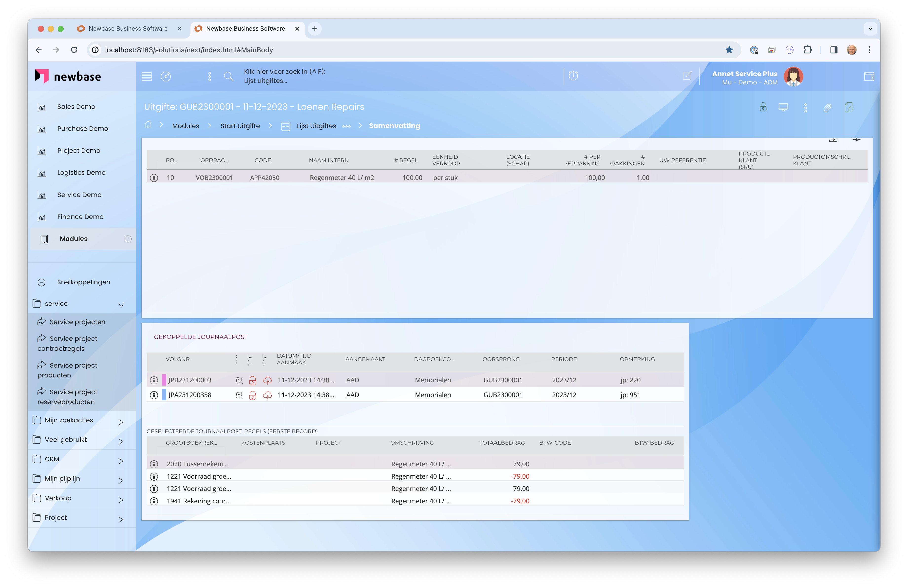Click the search magnifier icon
908x588 pixels.
pyautogui.click(x=228, y=76)
